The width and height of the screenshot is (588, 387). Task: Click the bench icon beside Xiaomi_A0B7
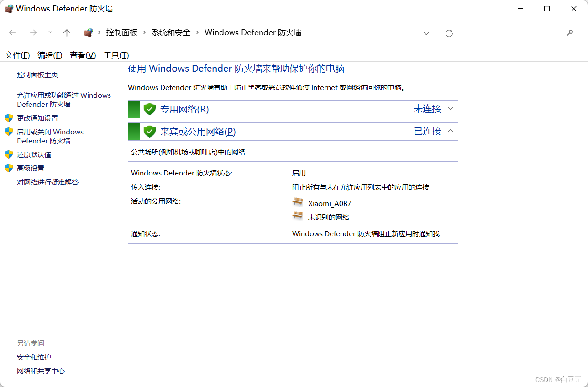[298, 202]
